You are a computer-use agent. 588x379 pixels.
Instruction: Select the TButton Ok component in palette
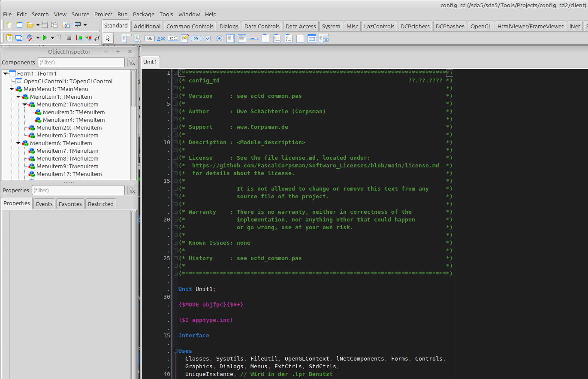coord(149,39)
